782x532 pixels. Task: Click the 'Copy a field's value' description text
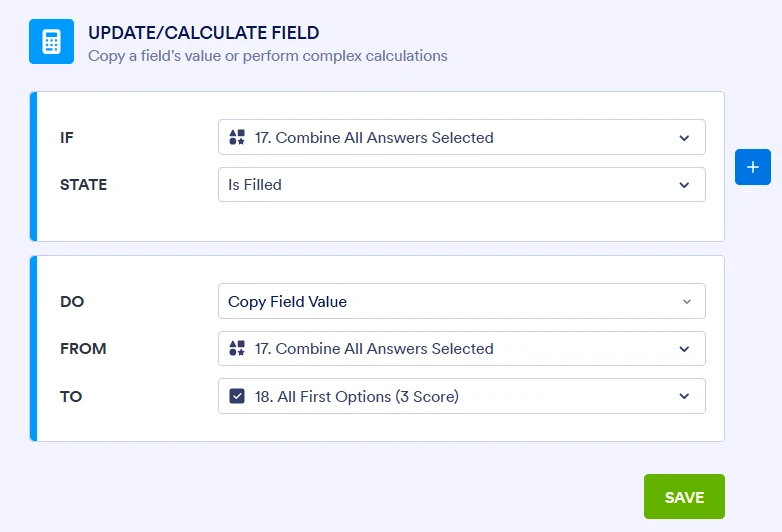(x=267, y=56)
